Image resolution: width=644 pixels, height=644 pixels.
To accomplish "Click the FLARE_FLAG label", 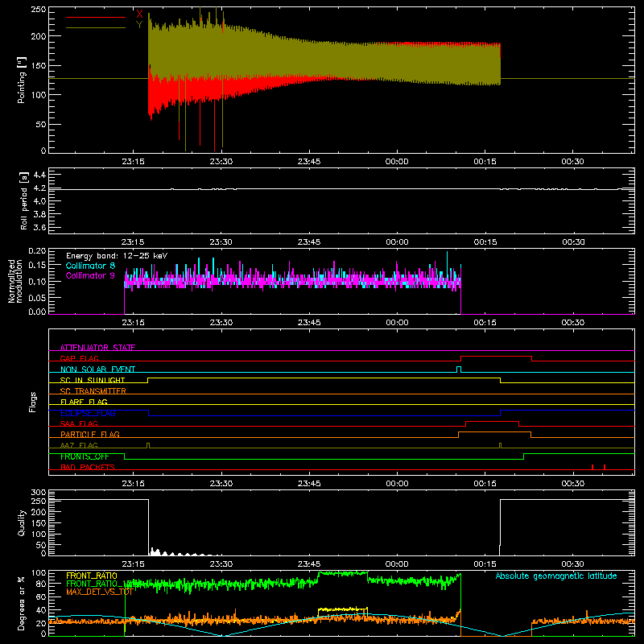I will (84, 402).
